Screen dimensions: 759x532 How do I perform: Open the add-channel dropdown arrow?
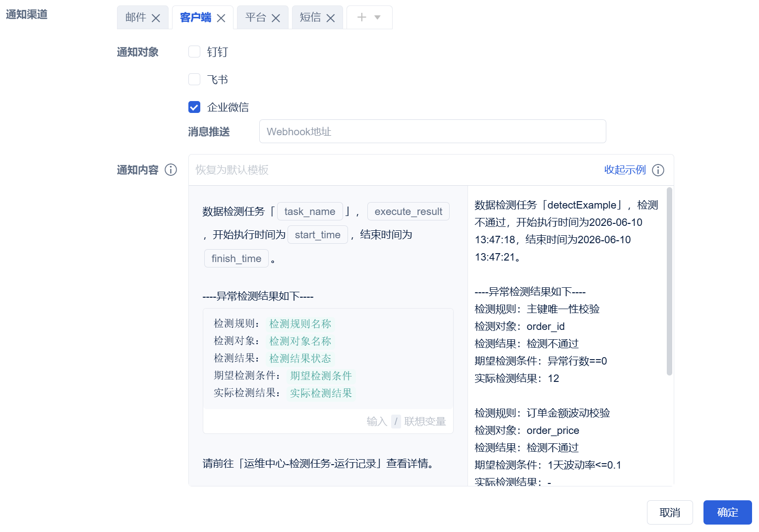377,17
